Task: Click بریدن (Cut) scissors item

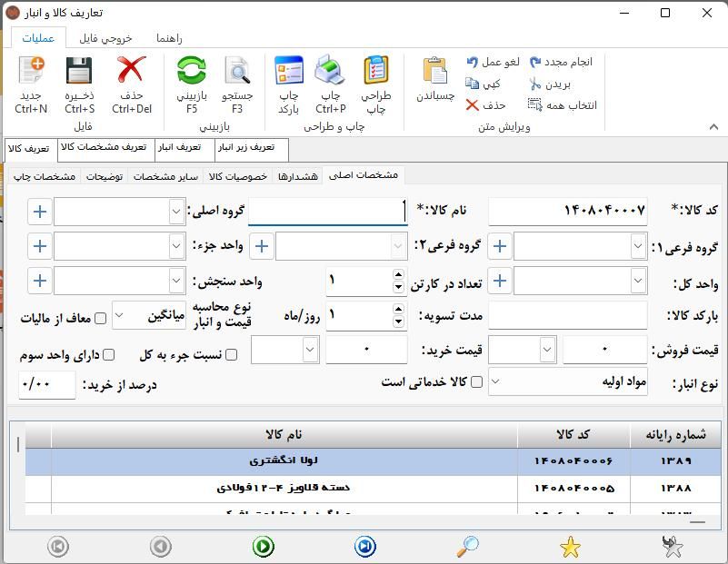Action: [550, 84]
